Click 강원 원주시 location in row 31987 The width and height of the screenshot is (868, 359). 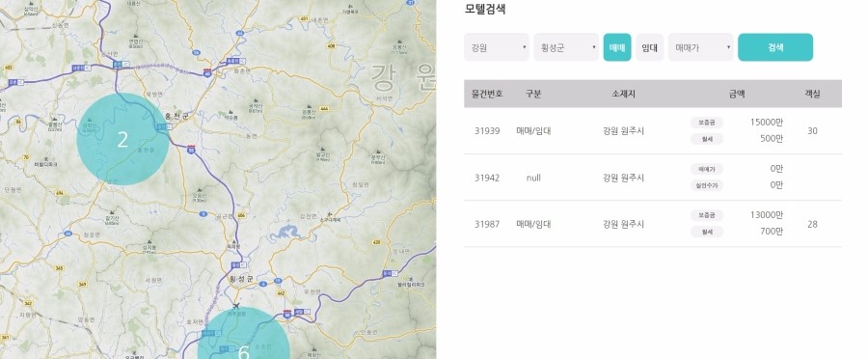623,224
